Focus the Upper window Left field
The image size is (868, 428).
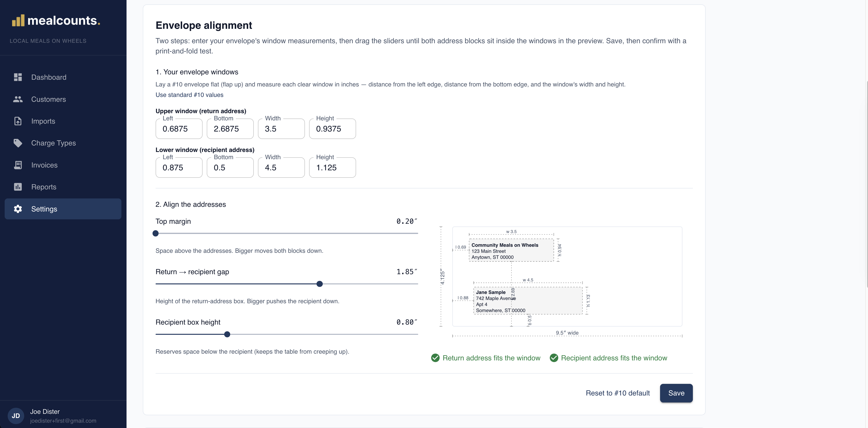[179, 129]
